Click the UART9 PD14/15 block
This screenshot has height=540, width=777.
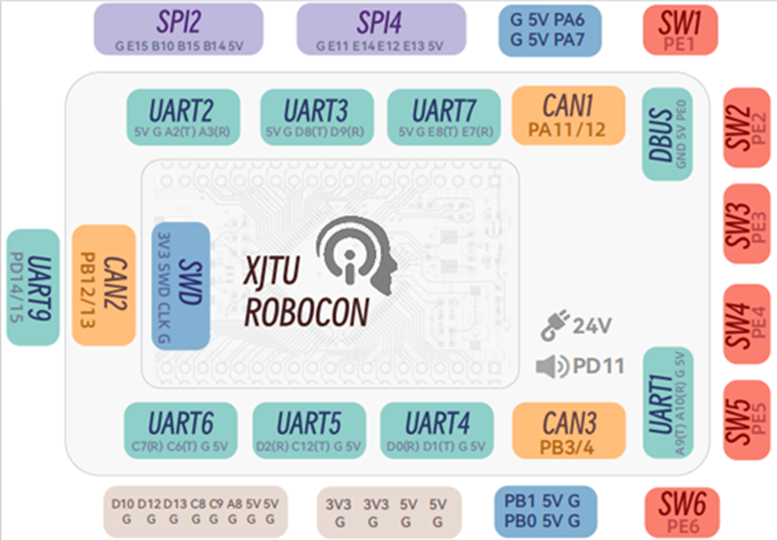pos(33,287)
